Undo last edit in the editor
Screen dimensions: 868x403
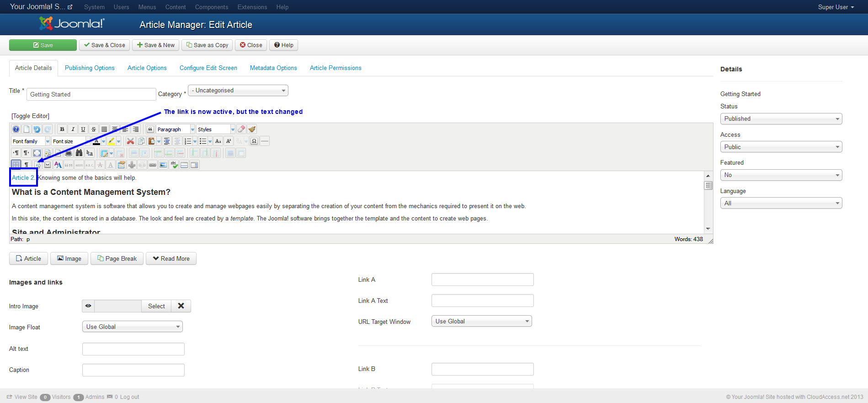[37, 129]
